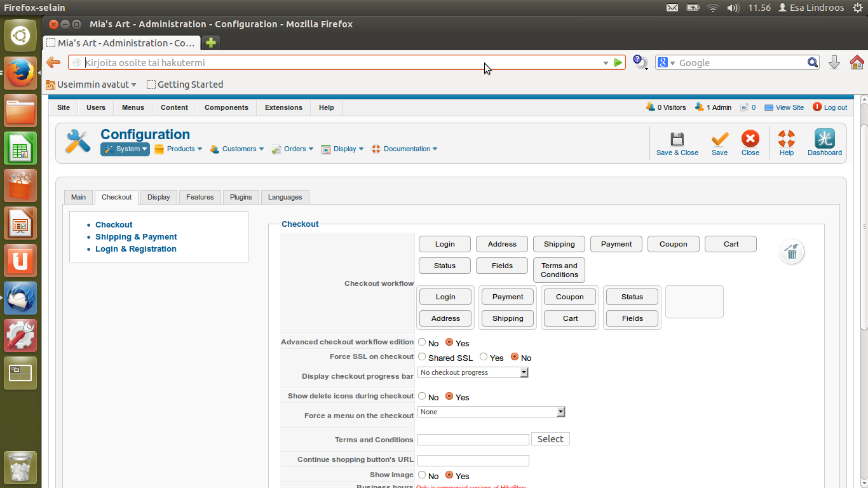Open Files manager in launcher
The width and height of the screenshot is (868, 488).
pyautogui.click(x=20, y=111)
